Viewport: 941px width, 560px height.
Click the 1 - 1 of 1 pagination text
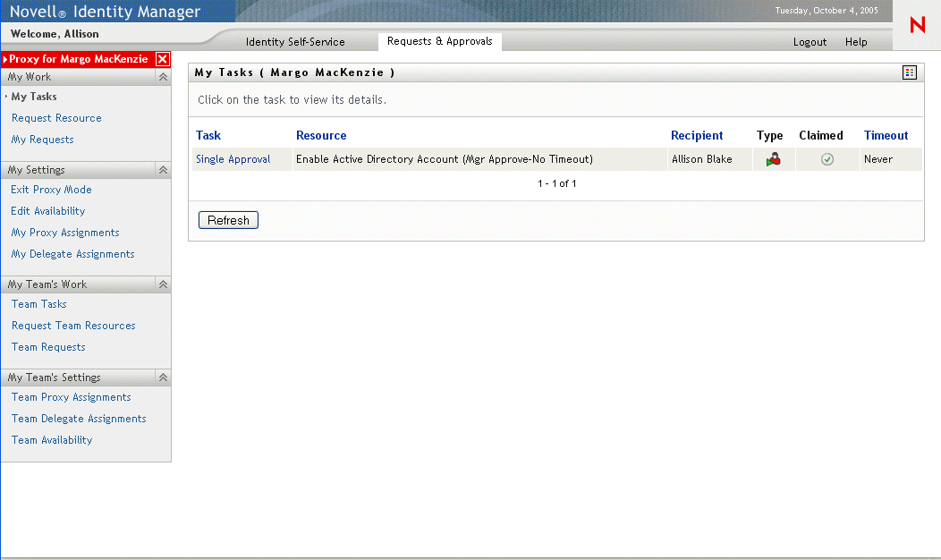(x=557, y=183)
